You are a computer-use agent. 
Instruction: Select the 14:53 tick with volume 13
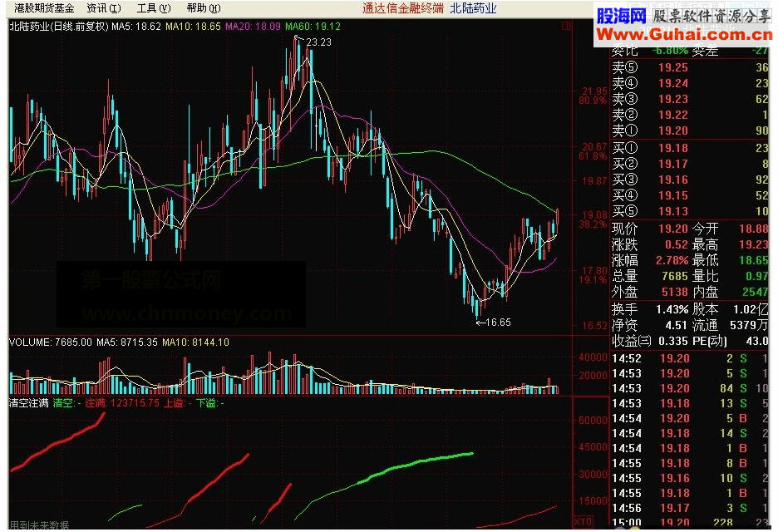pyautogui.click(x=690, y=403)
